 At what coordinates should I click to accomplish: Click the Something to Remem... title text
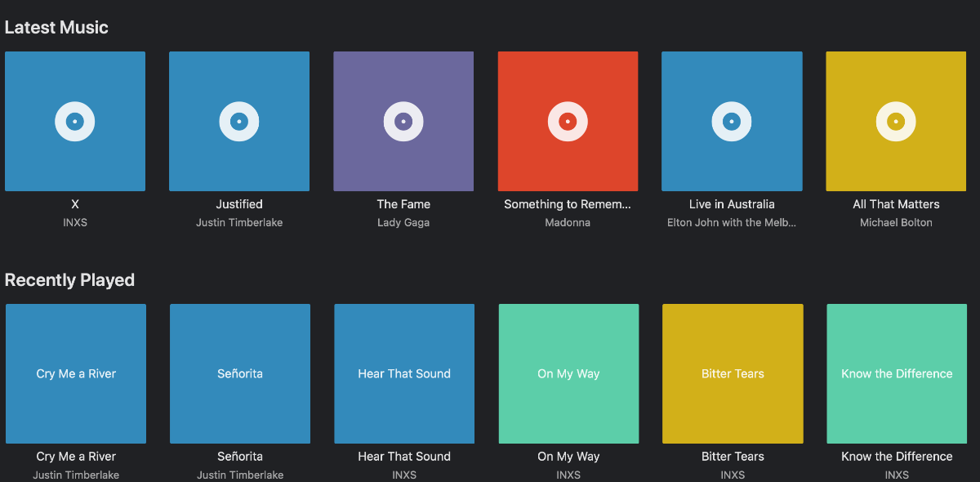coord(568,204)
